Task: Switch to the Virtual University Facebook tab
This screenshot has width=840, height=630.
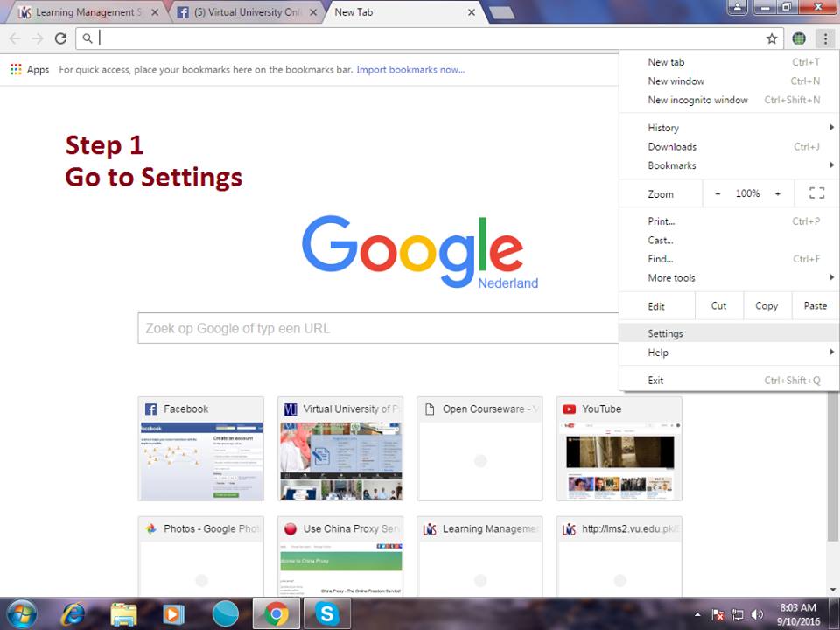Action: tap(247, 12)
